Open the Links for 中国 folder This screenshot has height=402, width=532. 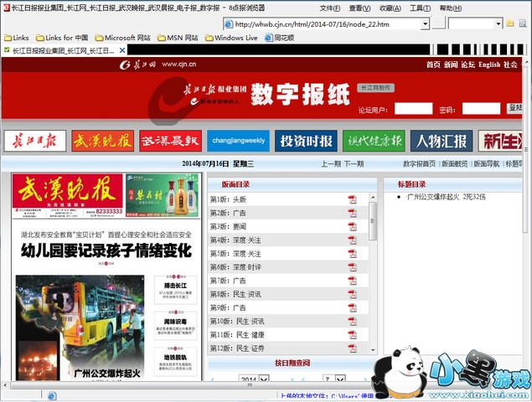(x=62, y=38)
